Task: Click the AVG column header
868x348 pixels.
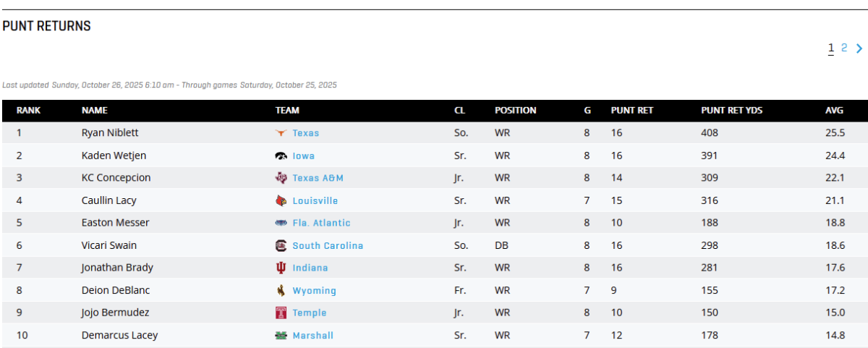Action: (834, 111)
